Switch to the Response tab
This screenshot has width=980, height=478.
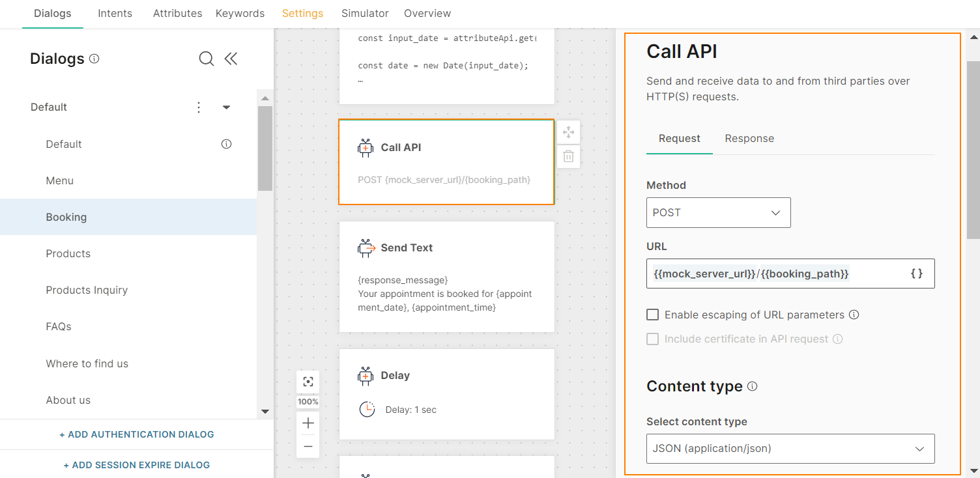pyautogui.click(x=749, y=139)
